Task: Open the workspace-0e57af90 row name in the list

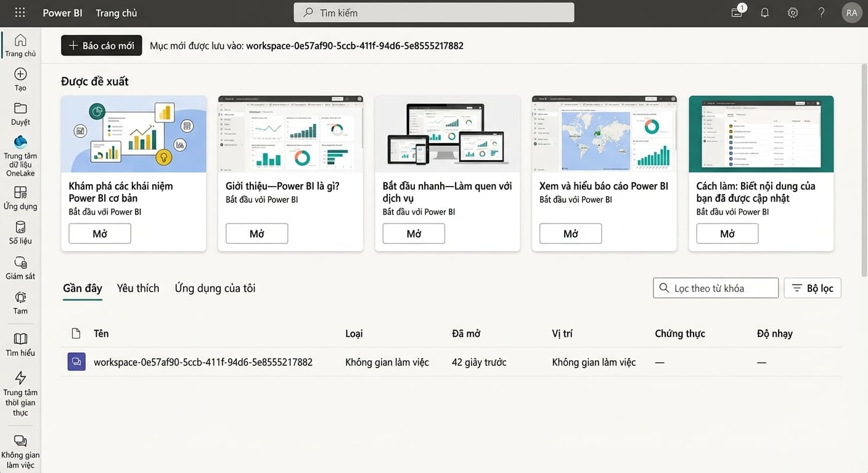Action: pos(203,362)
